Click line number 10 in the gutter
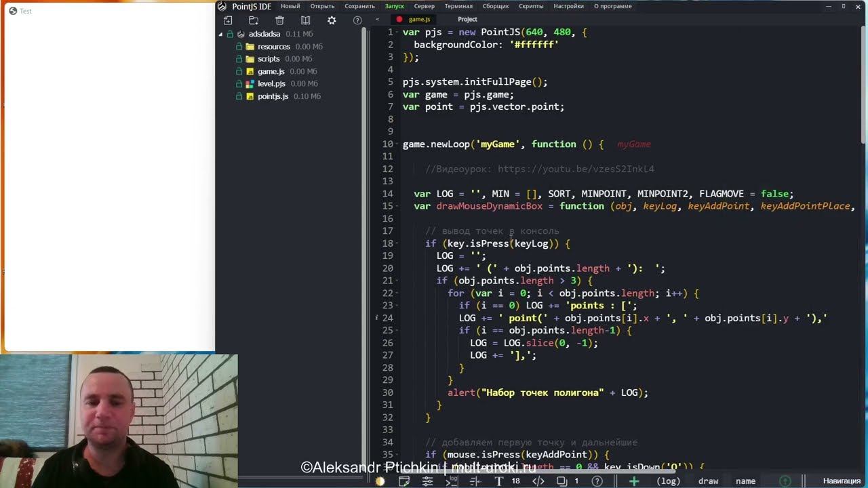The image size is (868, 488). pyautogui.click(x=387, y=144)
